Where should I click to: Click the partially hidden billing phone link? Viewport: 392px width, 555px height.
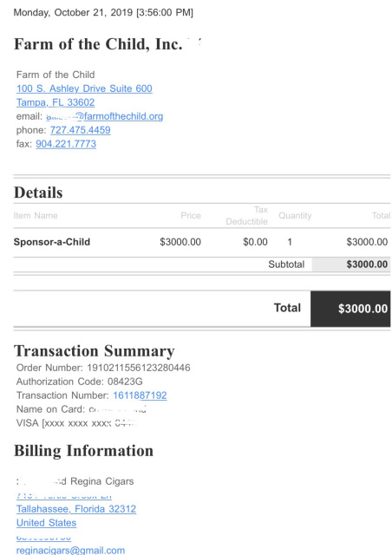coord(43,538)
